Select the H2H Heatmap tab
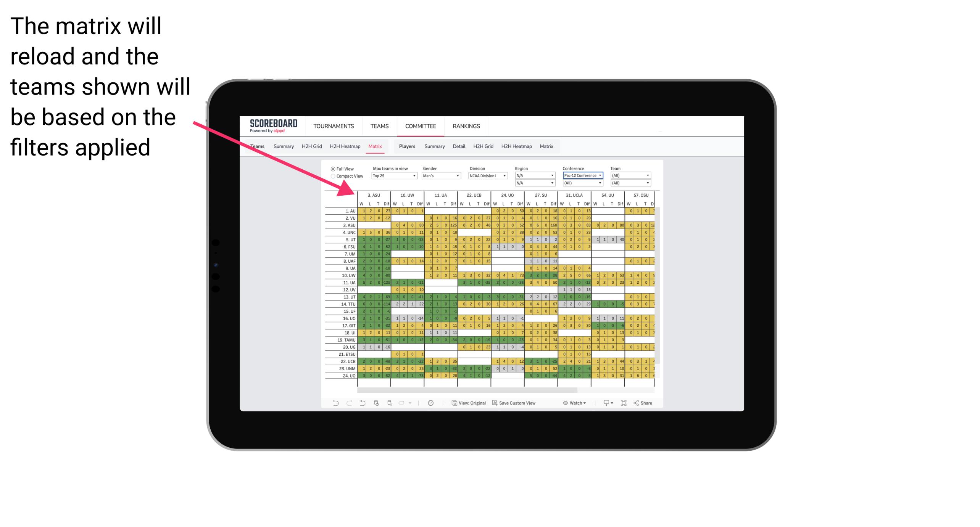 [345, 146]
